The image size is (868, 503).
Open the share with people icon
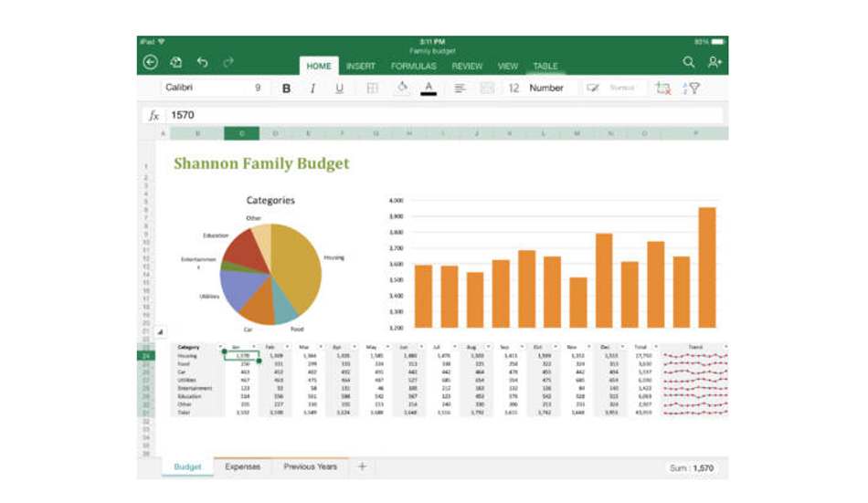[715, 62]
